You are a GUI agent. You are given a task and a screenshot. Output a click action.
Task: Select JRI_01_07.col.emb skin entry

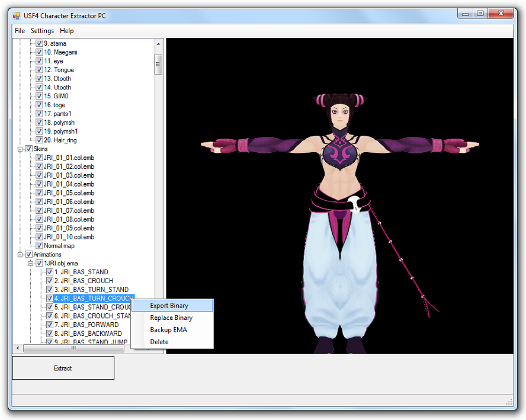(69, 210)
